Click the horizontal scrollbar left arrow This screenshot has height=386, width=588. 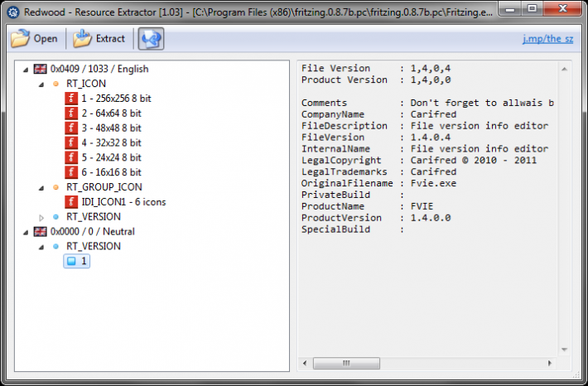tap(305, 363)
